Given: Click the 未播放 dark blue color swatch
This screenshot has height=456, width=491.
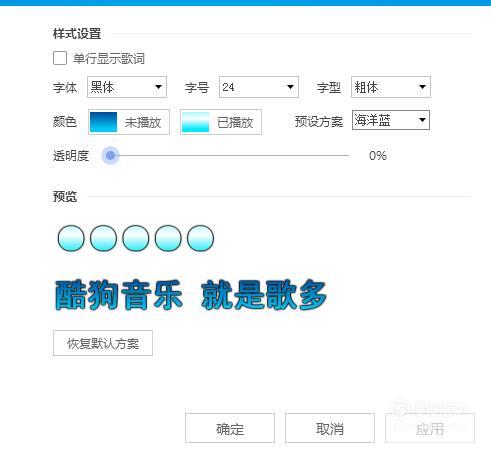Looking at the screenshot, I should click(x=104, y=122).
